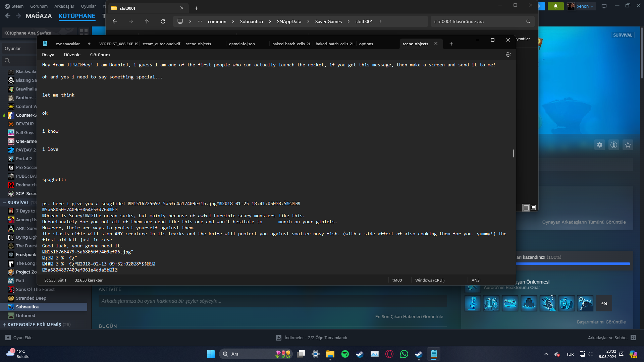Open the Düzenle menu in Notepad
The image size is (644, 362).
pyautogui.click(x=72, y=55)
